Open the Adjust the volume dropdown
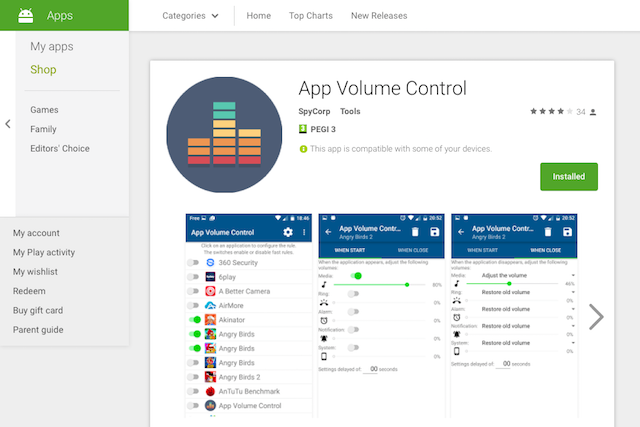The width and height of the screenshot is (640, 427). [528, 276]
